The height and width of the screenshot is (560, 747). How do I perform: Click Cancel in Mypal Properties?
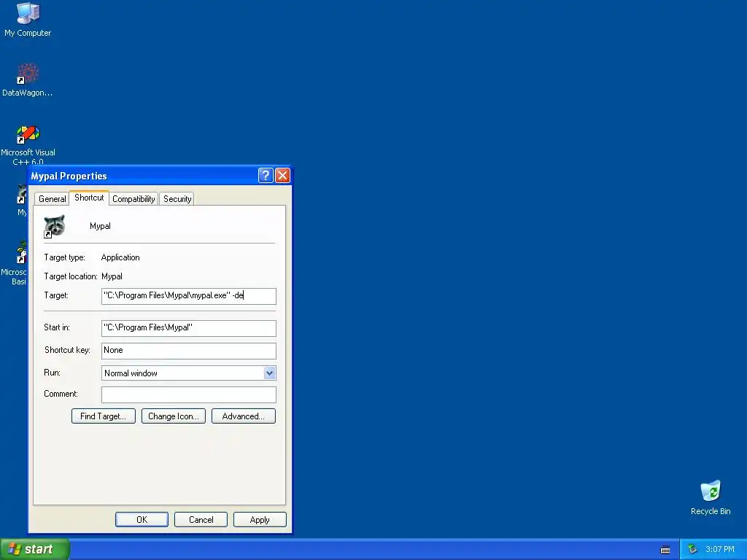click(x=201, y=519)
